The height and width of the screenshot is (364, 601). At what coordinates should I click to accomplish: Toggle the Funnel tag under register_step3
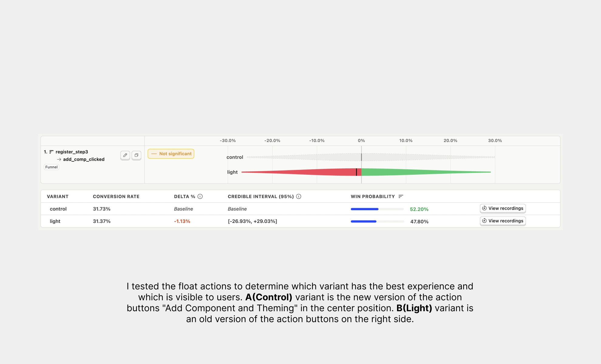click(x=51, y=167)
